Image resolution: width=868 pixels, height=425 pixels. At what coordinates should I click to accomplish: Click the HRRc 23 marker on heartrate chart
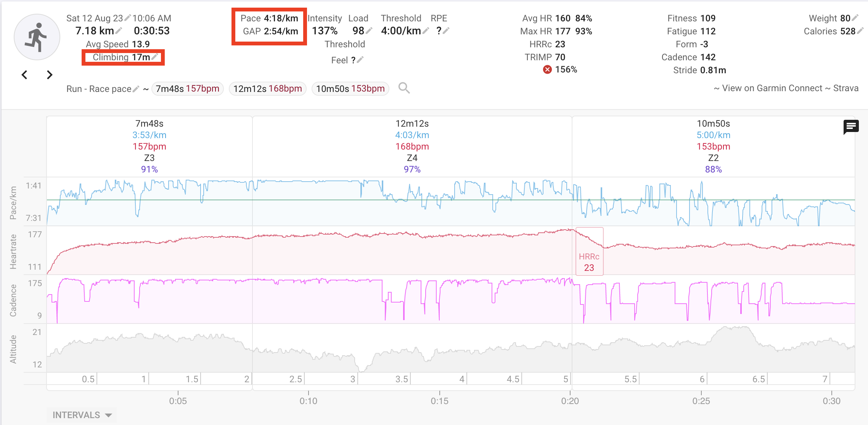tap(589, 251)
